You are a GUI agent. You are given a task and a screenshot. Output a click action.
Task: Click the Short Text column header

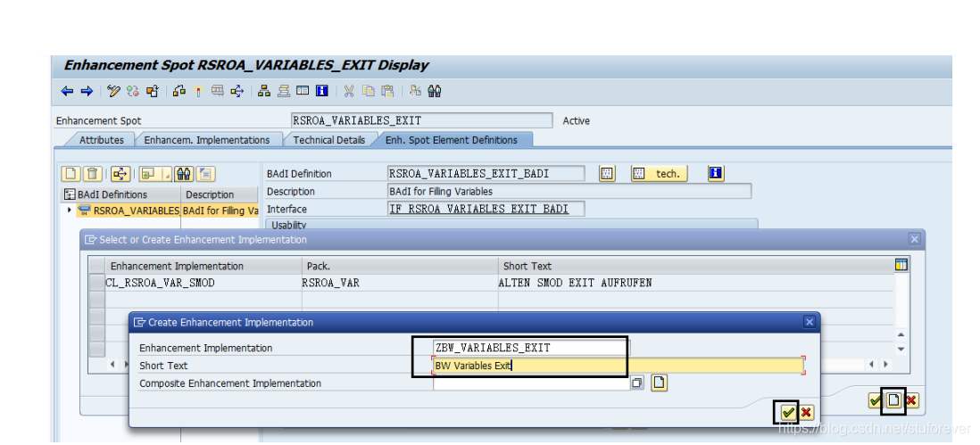pyautogui.click(x=696, y=266)
